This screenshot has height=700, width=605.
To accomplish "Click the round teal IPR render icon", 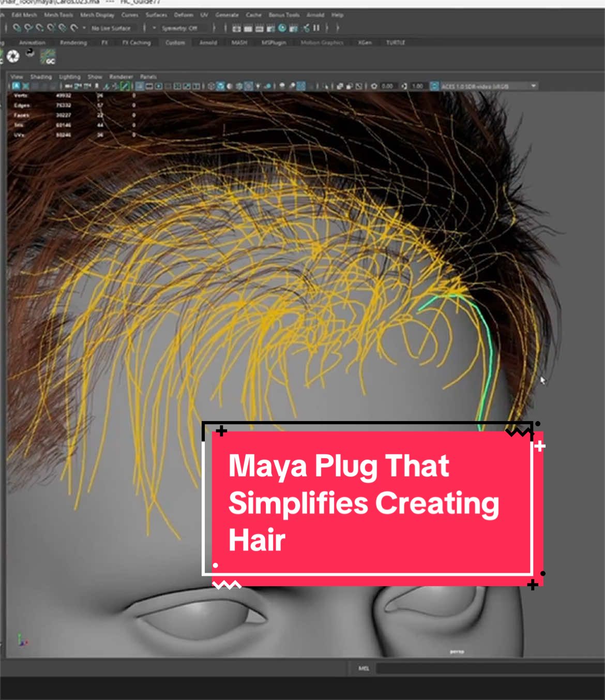I will click(x=282, y=28).
